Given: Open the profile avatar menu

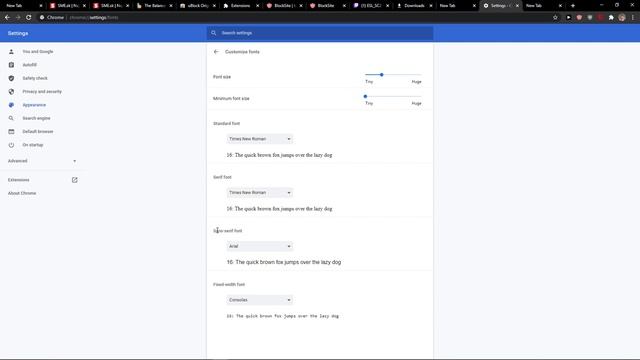Looking at the screenshot, I should [x=622, y=18].
